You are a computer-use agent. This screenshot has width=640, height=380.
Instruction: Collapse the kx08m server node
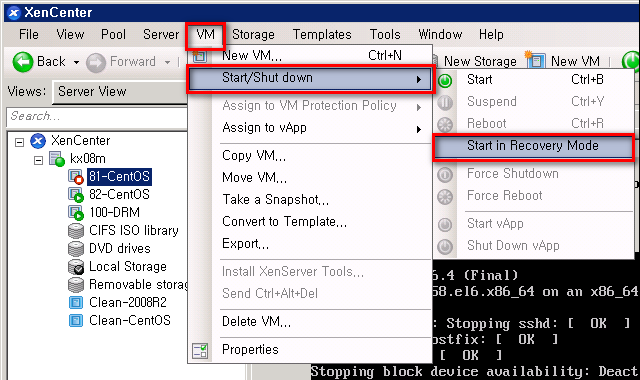click(38, 160)
